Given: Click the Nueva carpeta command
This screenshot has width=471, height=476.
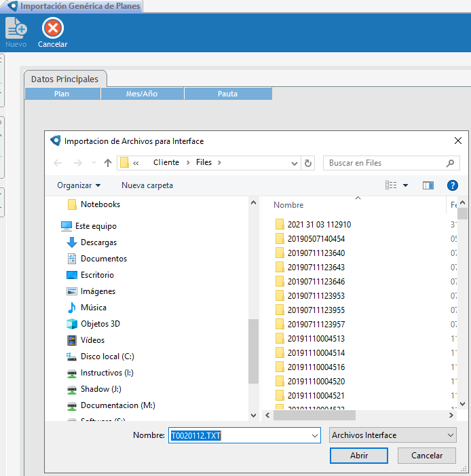Looking at the screenshot, I should tap(147, 185).
